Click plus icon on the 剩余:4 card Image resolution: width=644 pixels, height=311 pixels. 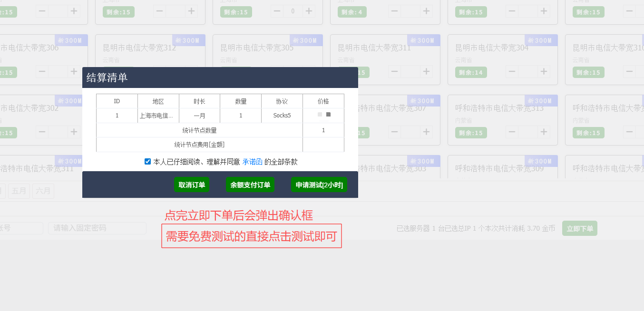(x=426, y=11)
